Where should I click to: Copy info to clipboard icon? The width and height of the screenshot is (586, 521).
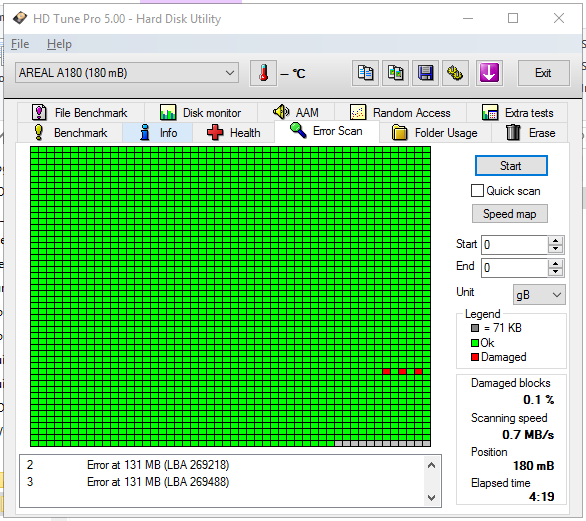(x=365, y=73)
